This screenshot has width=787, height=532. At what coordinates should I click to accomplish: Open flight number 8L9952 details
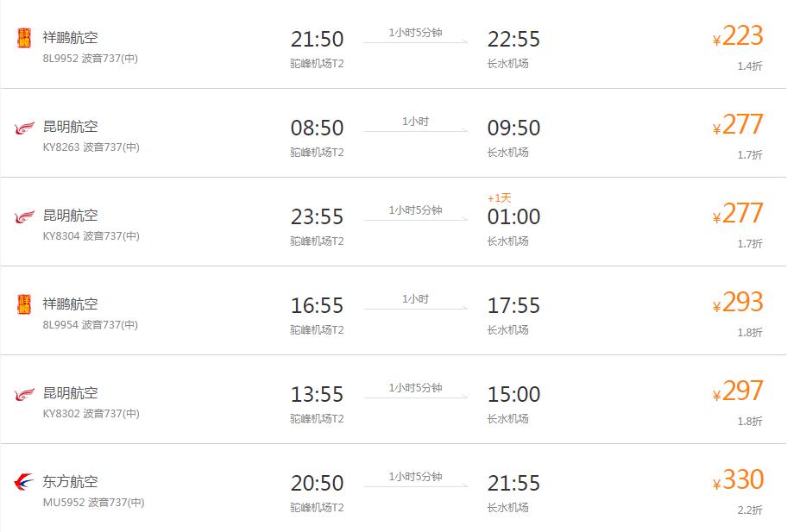pyautogui.click(x=60, y=59)
